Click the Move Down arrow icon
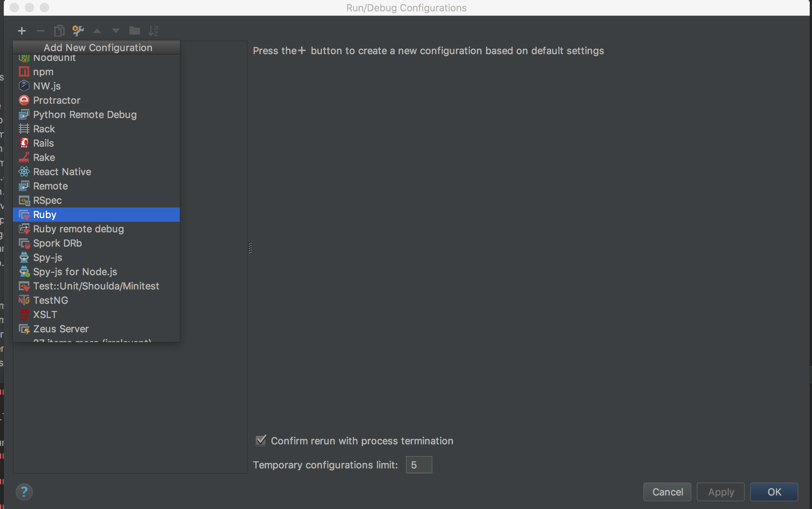The width and height of the screenshot is (812, 509). (x=116, y=31)
